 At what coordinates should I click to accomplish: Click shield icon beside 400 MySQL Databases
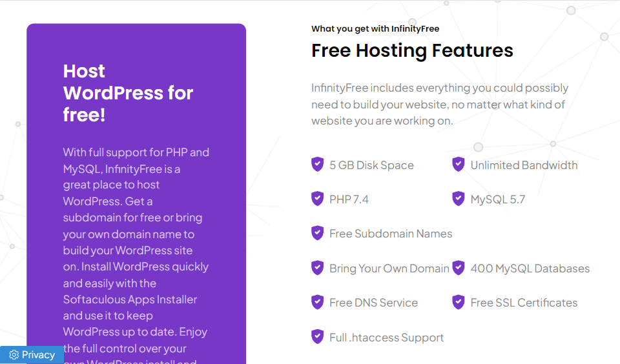coord(458,268)
